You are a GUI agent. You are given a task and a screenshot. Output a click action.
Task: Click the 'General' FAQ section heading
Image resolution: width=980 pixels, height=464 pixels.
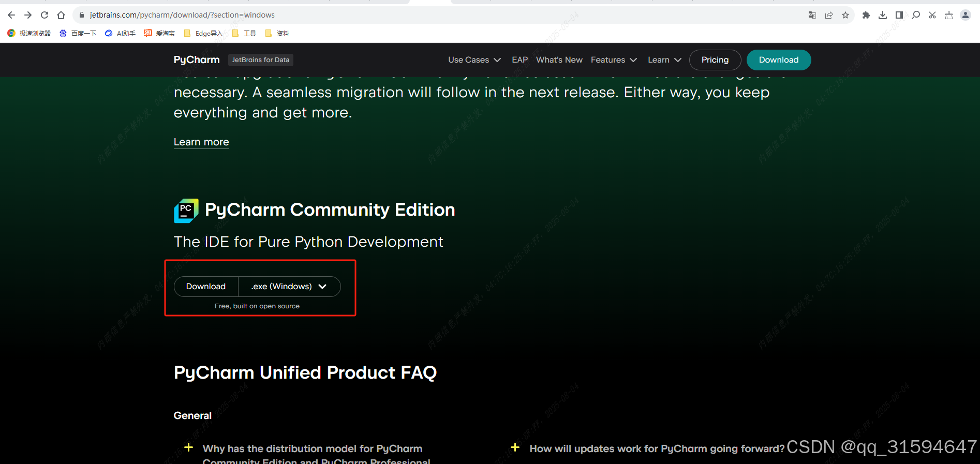[x=192, y=415]
